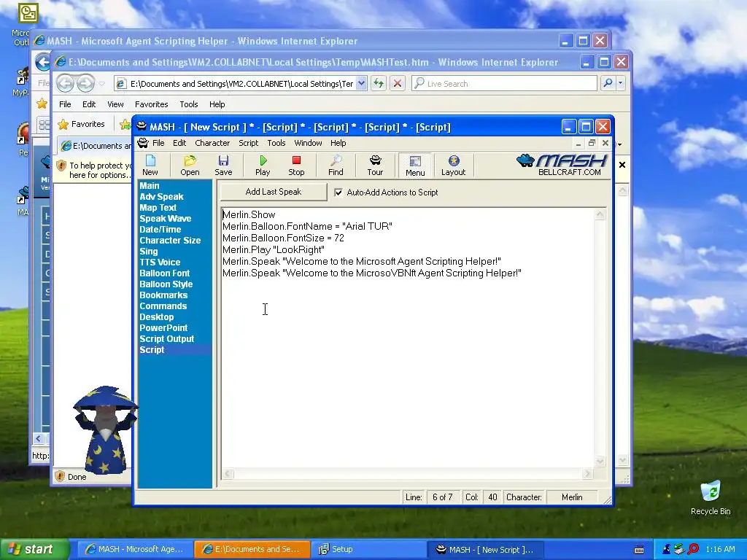Click the Merlin.Balloon.FontSize = 72 line
The height and width of the screenshot is (560, 747).
click(x=283, y=238)
